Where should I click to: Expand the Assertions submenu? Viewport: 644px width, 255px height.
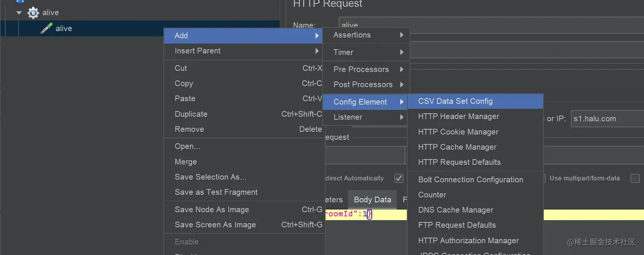click(366, 35)
